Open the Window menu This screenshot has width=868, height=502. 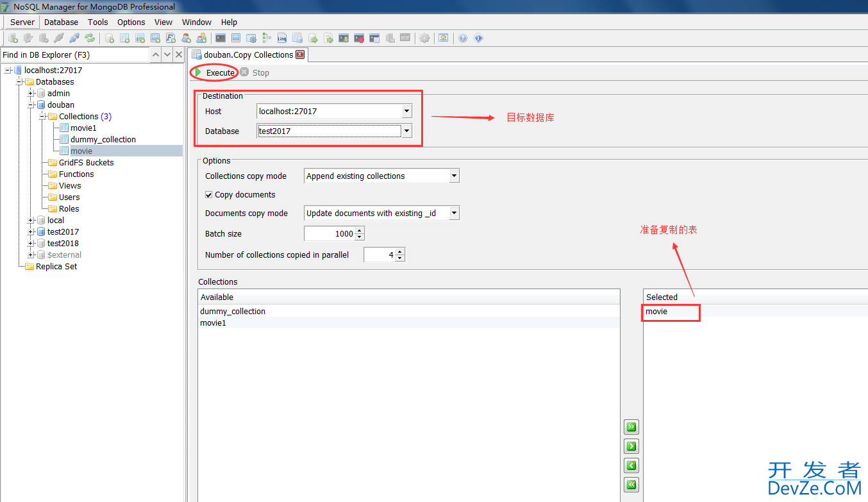(197, 22)
